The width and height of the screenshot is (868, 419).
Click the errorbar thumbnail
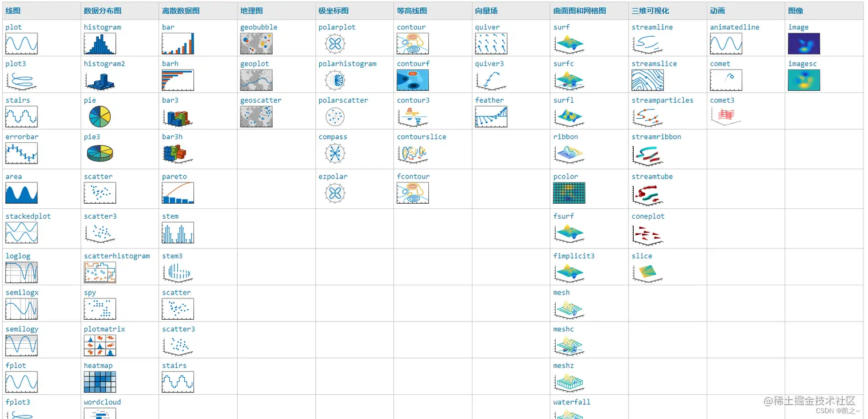[21, 153]
